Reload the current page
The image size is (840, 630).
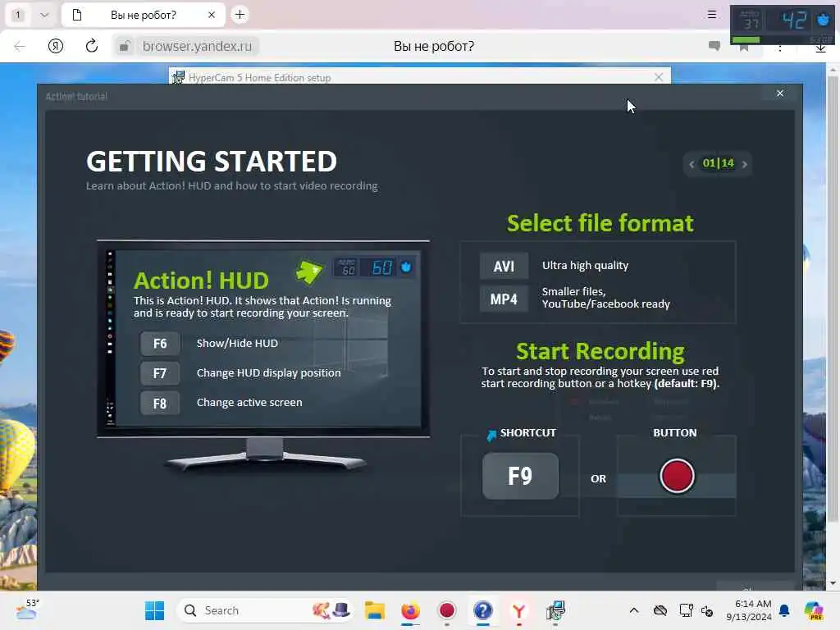[92, 46]
